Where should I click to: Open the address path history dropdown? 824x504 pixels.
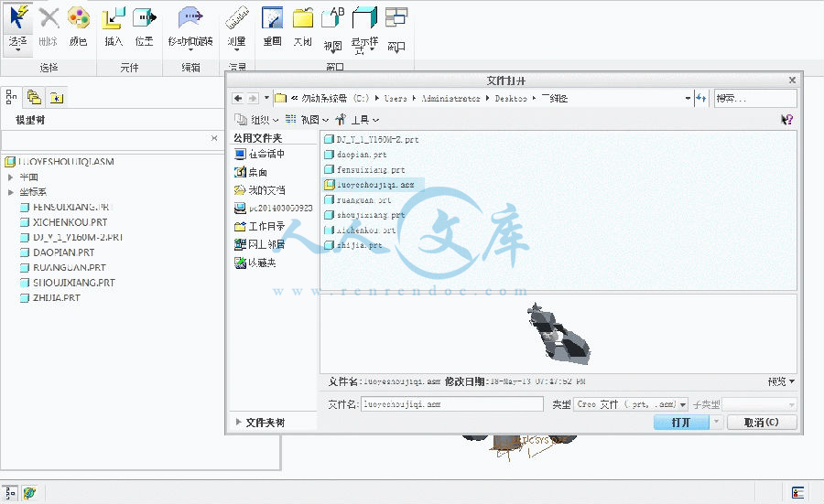688,98
